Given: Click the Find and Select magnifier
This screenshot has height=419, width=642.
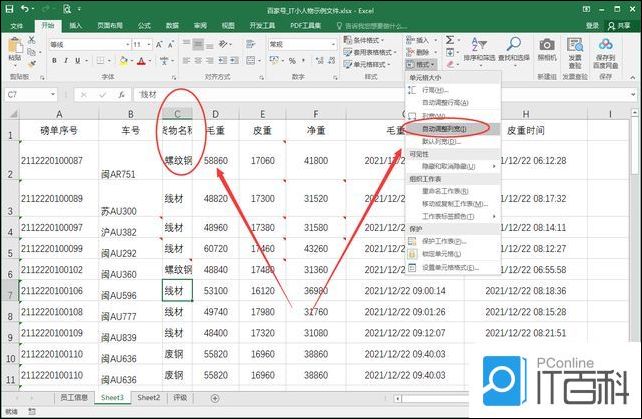Looking at the screenshot, I should [x=513, y=43].
